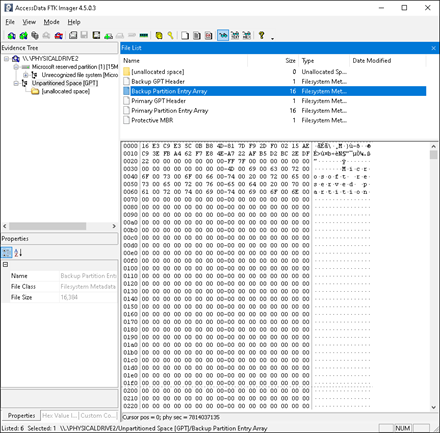Screen dimensions: 440x433
Task: Select the Primary GPT Header file
Action: tap(274, 101)
